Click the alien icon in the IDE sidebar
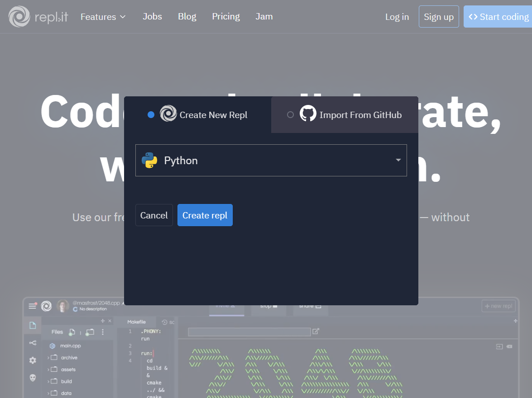This screenshot has height=398, width=532. 33,378
